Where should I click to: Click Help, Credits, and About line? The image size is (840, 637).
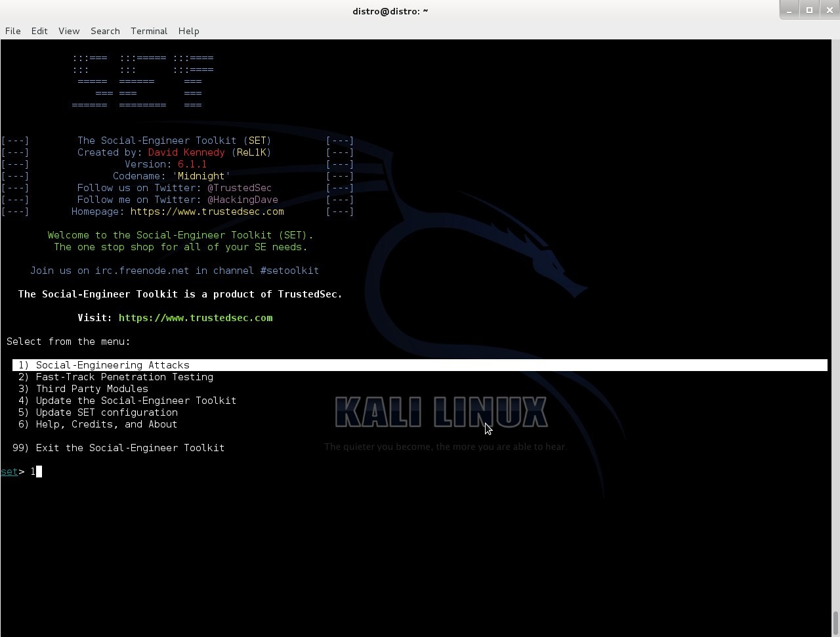(98, 424)
